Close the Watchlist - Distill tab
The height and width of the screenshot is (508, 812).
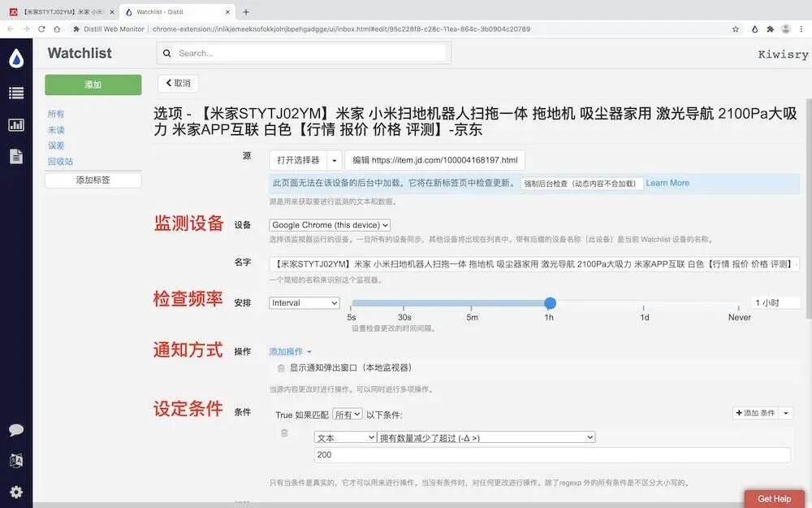click(x=227, y=12)
